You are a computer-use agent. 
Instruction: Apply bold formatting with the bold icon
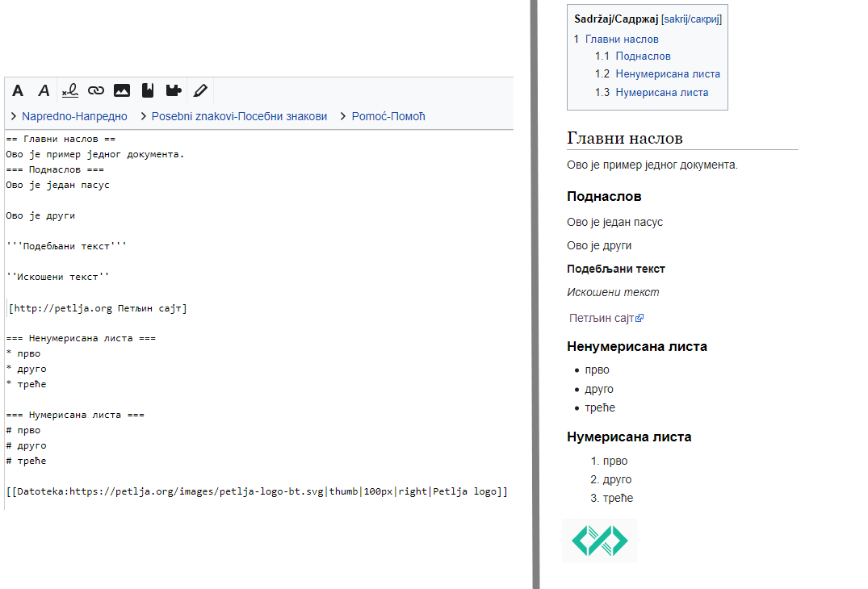pyautogui.click(x=18, y=90)
